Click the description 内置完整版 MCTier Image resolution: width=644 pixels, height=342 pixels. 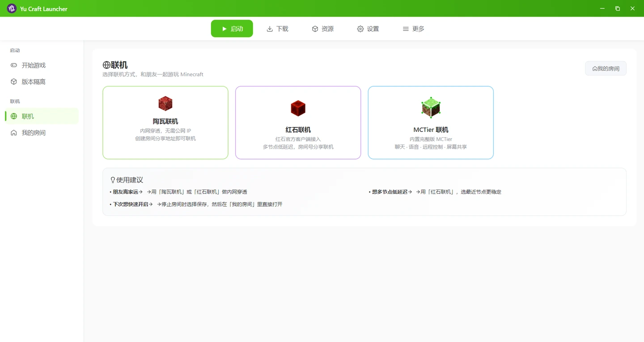[431, 139]
